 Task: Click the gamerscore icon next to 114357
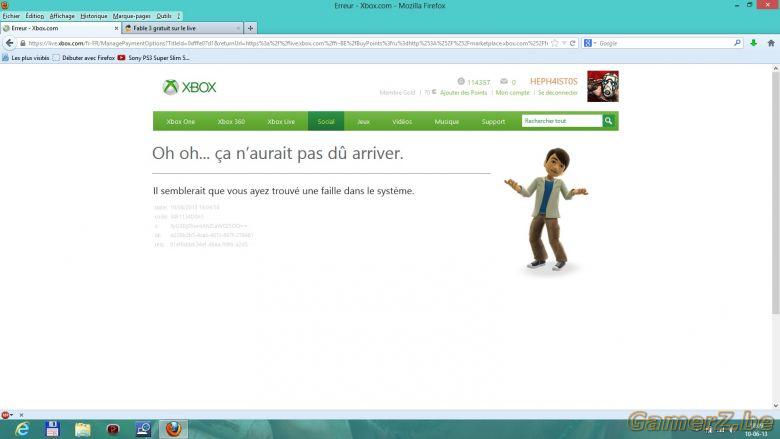tap(461, 82)
